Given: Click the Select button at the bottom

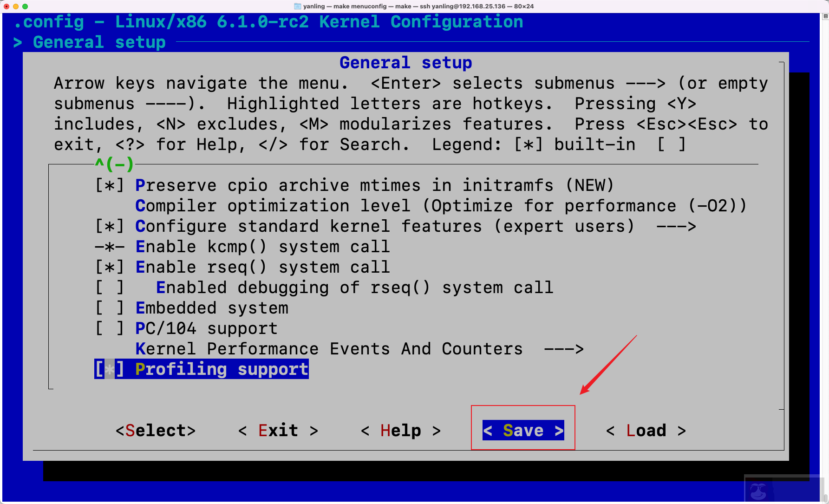Looking at the screenshot, I should coord(156,430).
